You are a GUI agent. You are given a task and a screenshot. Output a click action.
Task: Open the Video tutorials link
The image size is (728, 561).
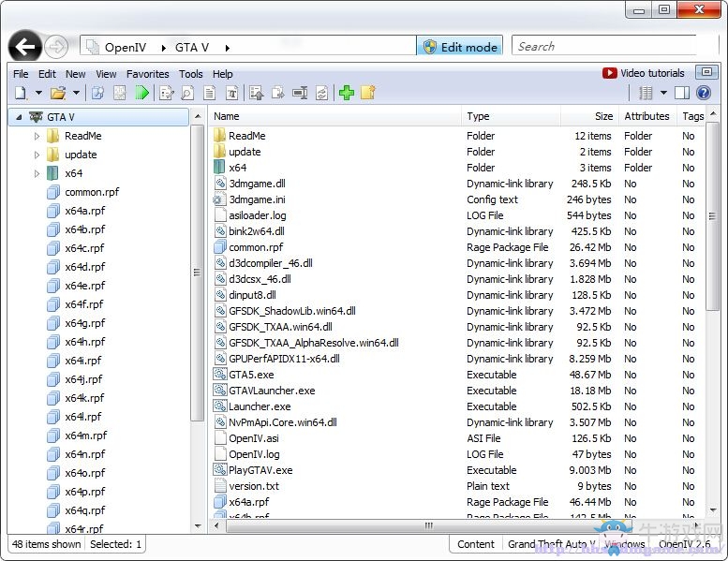[652, 73]
